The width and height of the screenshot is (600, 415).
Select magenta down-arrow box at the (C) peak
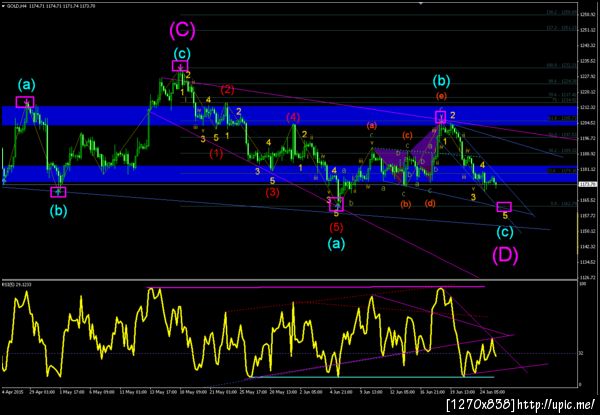180,66
